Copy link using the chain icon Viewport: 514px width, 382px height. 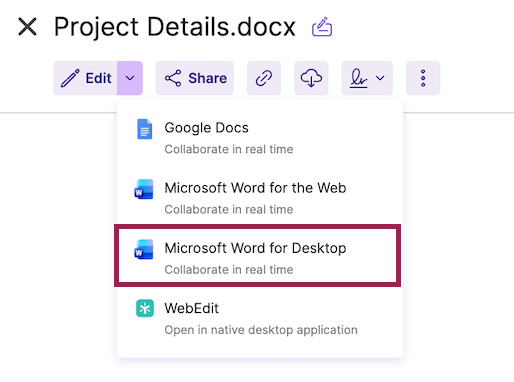coord(264,78)
